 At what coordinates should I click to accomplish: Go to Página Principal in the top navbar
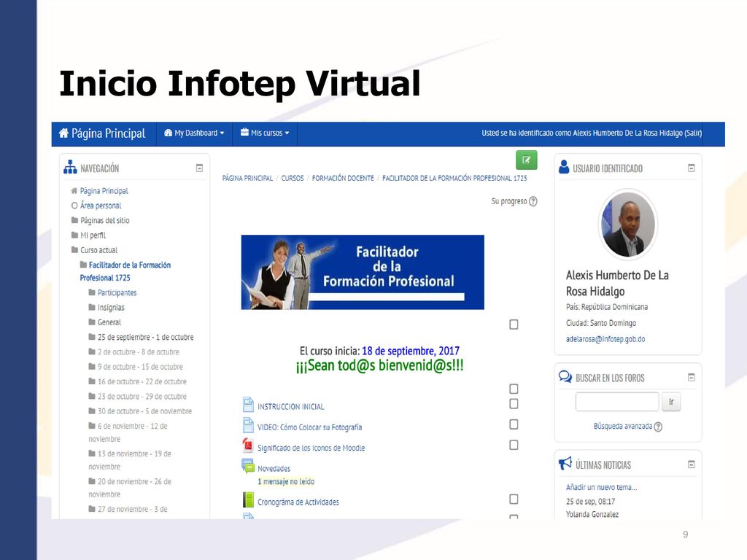tap(102, 133)
